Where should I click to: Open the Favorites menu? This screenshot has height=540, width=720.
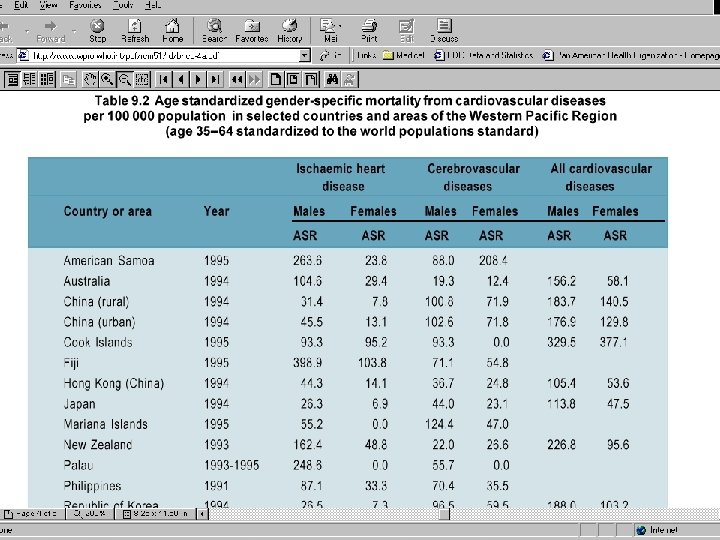click(x=85, y=5)
